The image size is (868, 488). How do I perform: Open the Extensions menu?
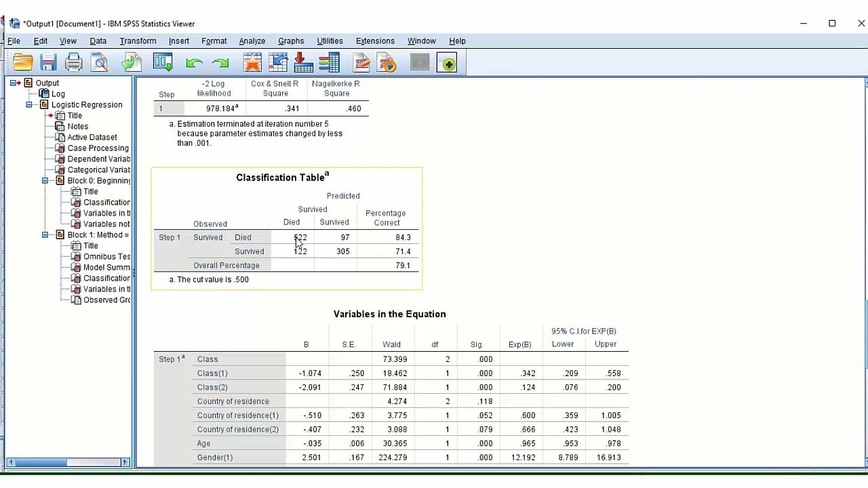[375, 41]
